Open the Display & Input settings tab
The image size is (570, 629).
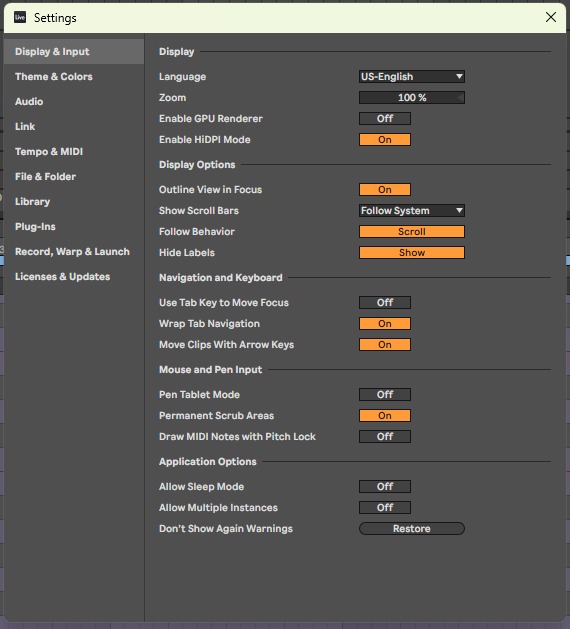(x=74, y=51)
